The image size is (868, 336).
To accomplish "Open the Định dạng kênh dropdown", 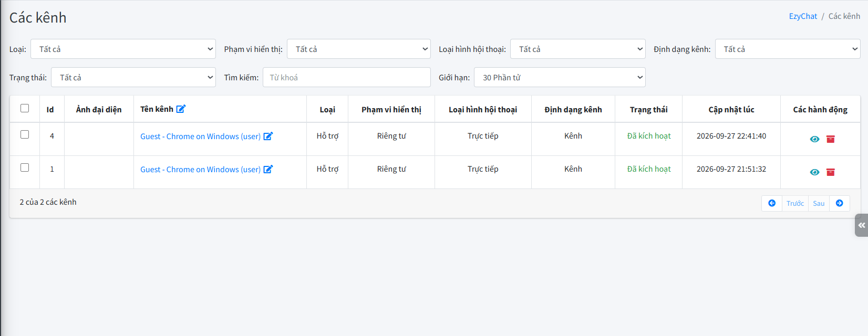I will (x=788, y=49).
